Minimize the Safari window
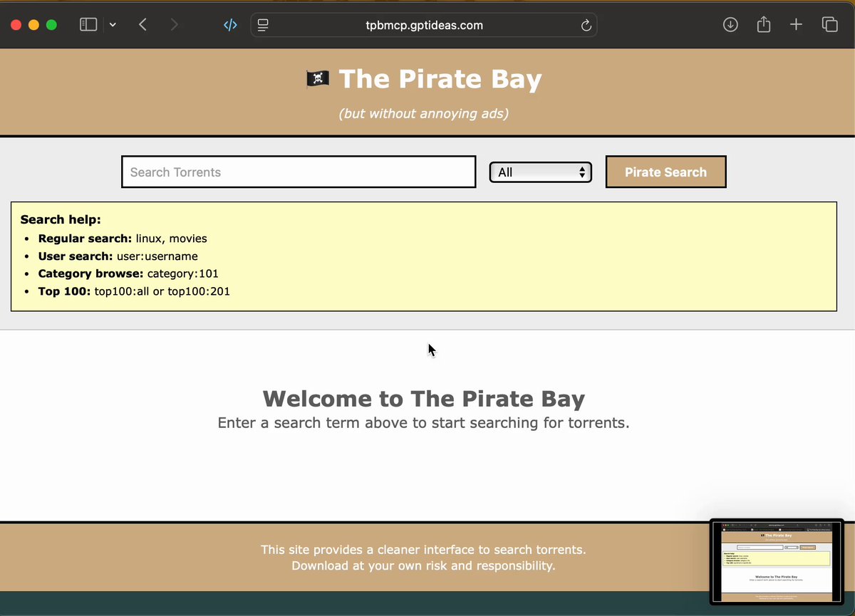The image size is (855, 616). tap(33, 25)
